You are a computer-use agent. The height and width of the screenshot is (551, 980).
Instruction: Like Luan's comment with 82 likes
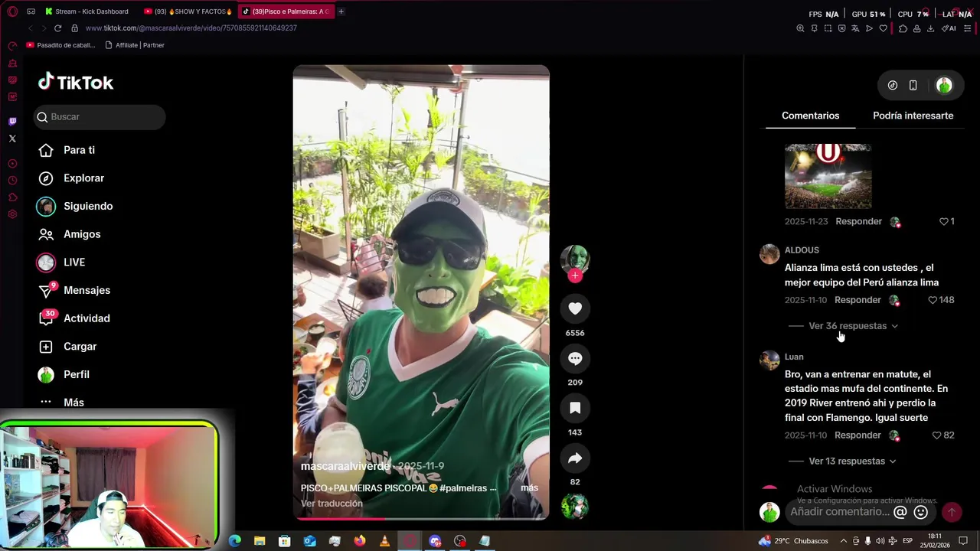point(936,435)
